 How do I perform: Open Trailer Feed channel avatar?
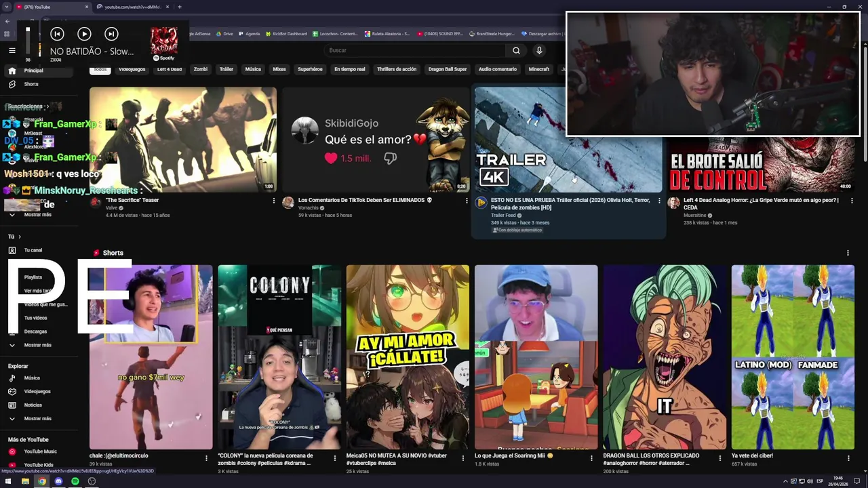tap(481, 203)
